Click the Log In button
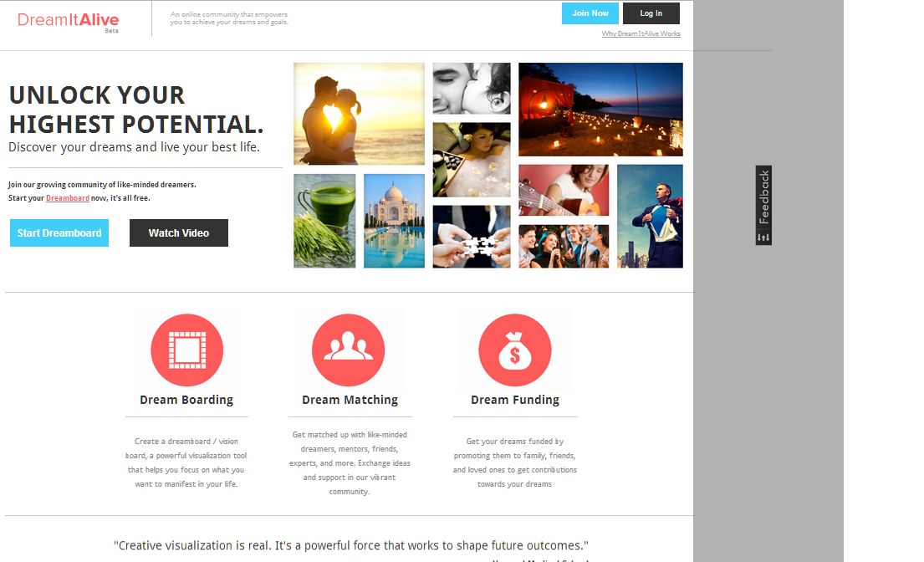The width and height of the screenshot is (924, 562). coord(651,13)
